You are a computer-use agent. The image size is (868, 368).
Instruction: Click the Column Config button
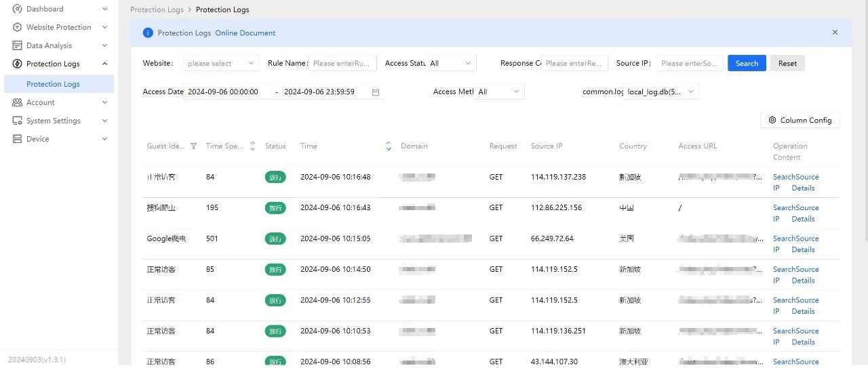(800, 120)
